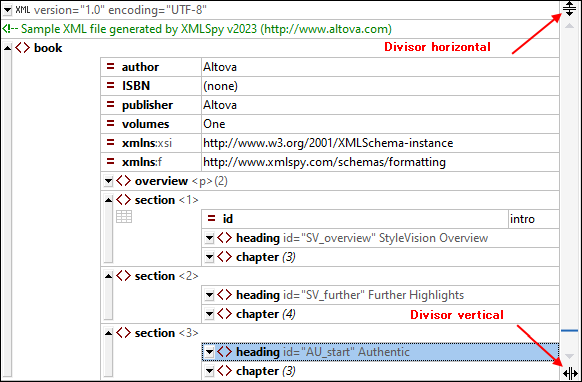This screenshot has width=582, height=382.
Task: Collapse section <3>
Action: tap(108, 333)
